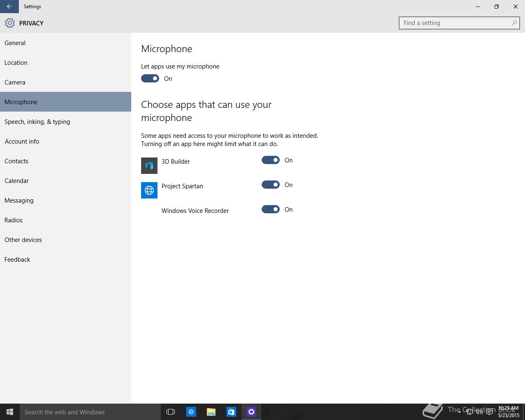Go back using the Settings back arrow

pos(9,7)
